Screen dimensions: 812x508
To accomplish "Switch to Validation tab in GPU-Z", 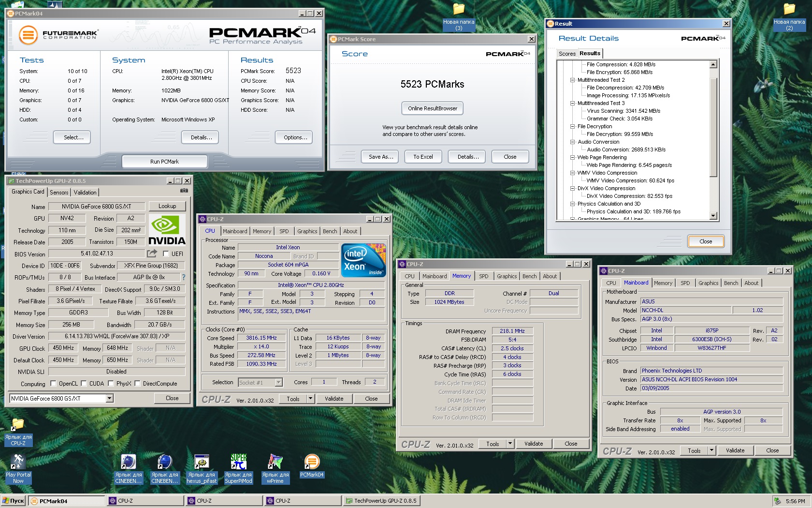I will point(85,192).
